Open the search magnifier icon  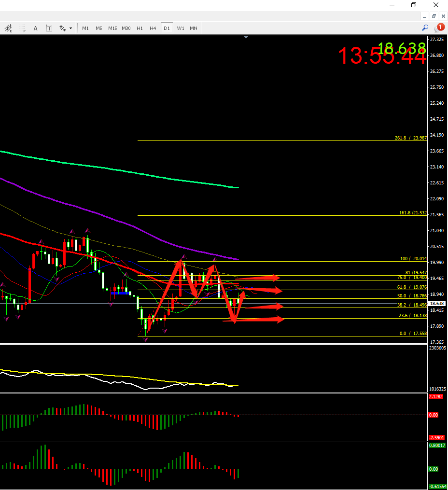[425, 28]
